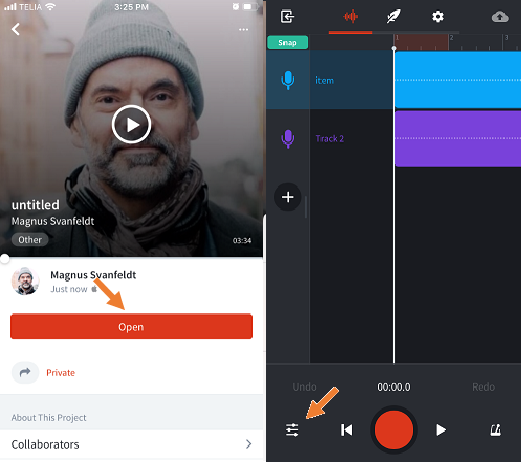This screenshot has height=462, width=521.
Task: Expand the Collaborators row chevron
Action: pos(248,444)
